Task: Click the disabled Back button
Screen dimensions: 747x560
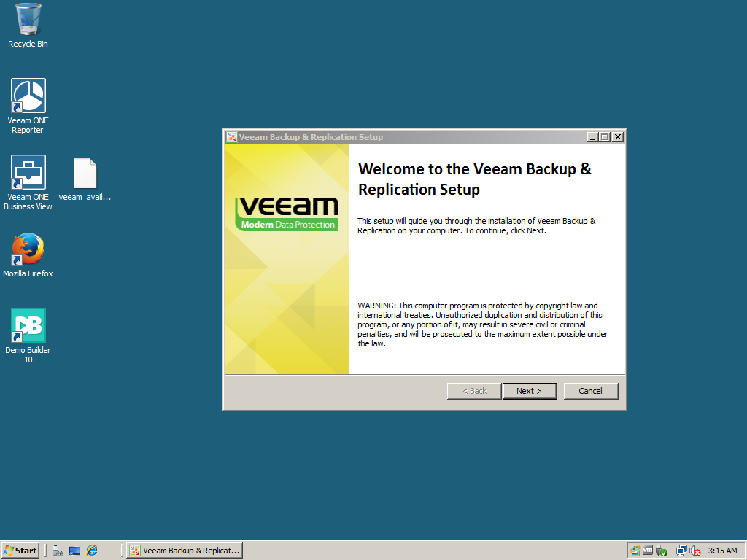Action: [474, 391]
